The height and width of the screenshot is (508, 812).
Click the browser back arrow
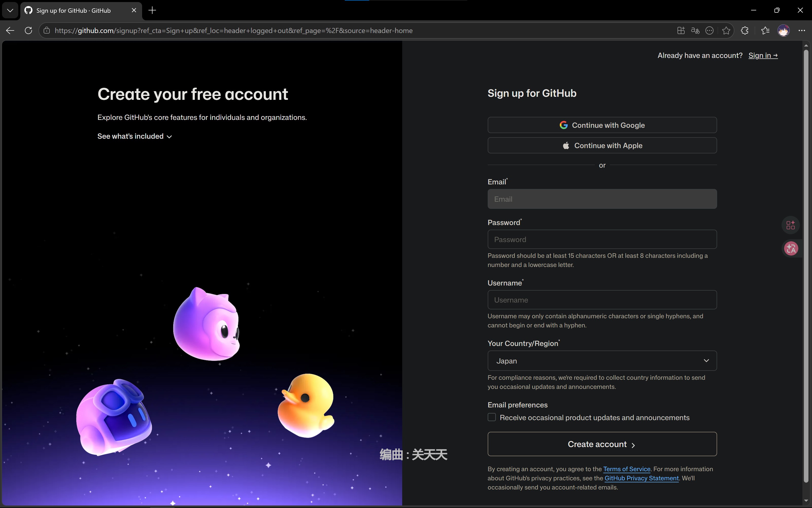click(10, 30)
